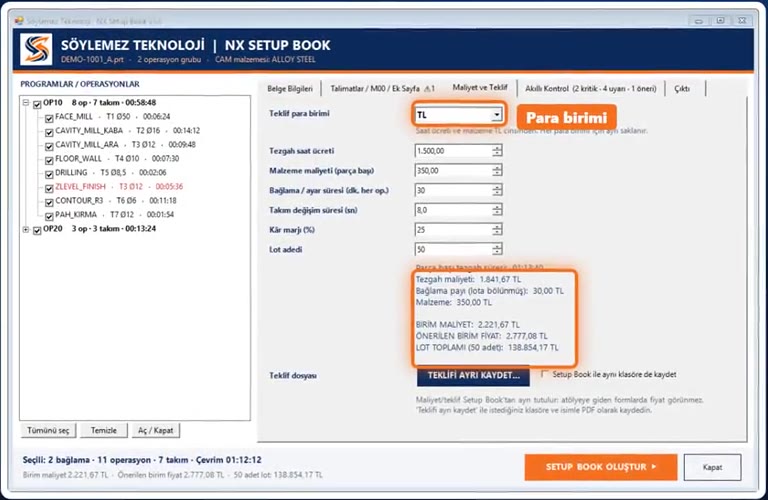Toggle the OP10 group checkbox
Screen dimensions: 768x500
point(37,104)
